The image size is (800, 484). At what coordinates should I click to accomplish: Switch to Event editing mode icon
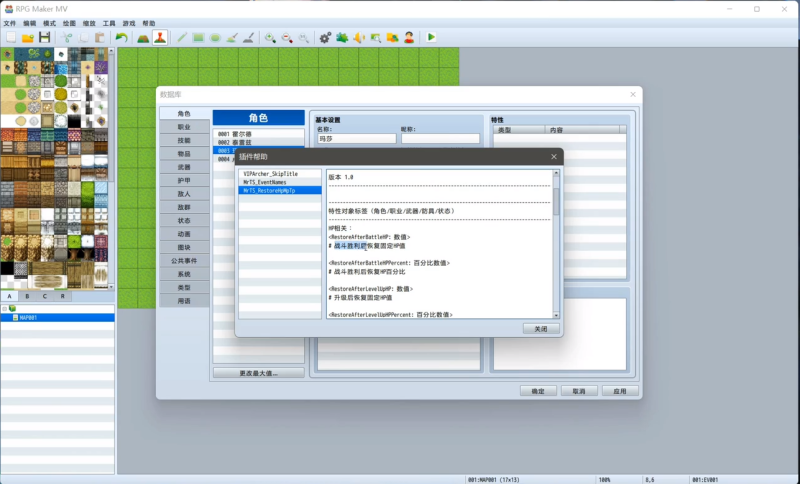(160, 37)
